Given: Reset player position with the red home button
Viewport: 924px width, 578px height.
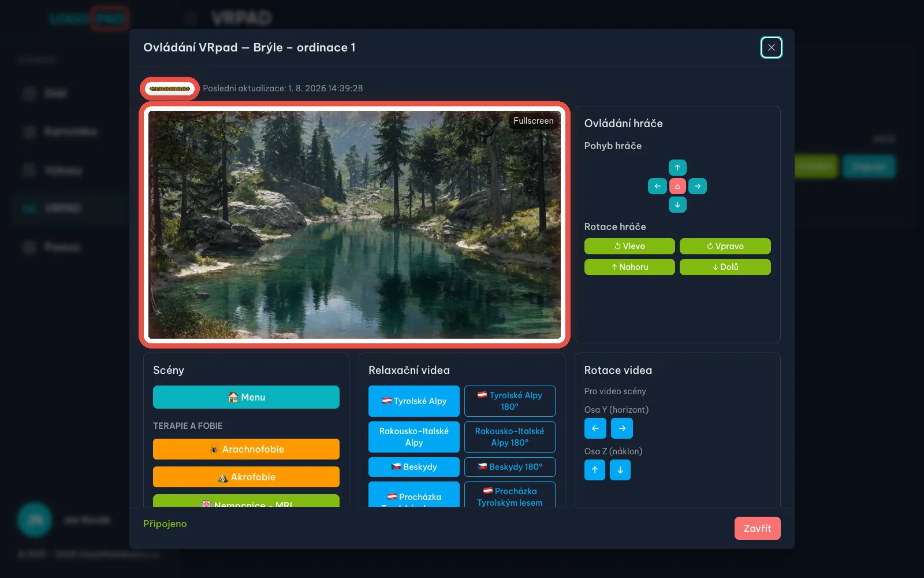Looking at the screenshot, I should coord(677,186).
